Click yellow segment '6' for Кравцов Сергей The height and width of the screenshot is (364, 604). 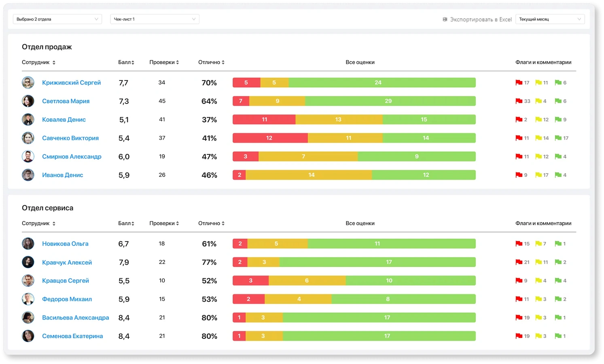click(x=307, y=281)
